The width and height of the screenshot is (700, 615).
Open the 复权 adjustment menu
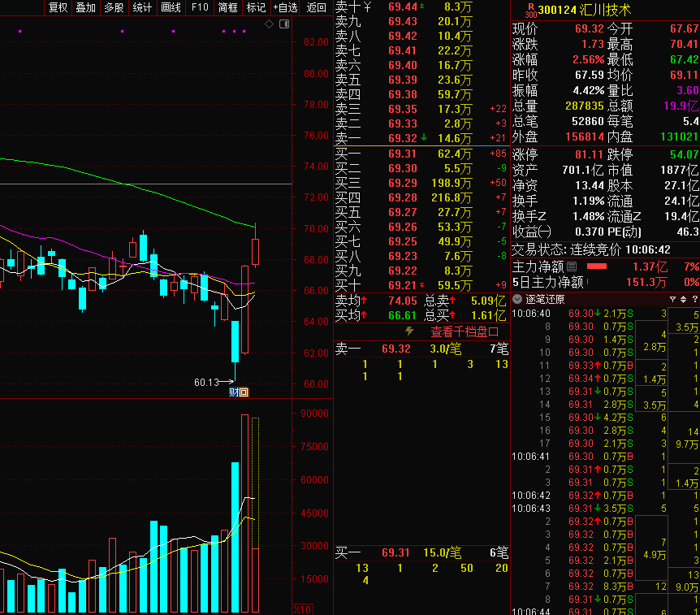pos(58,7)
